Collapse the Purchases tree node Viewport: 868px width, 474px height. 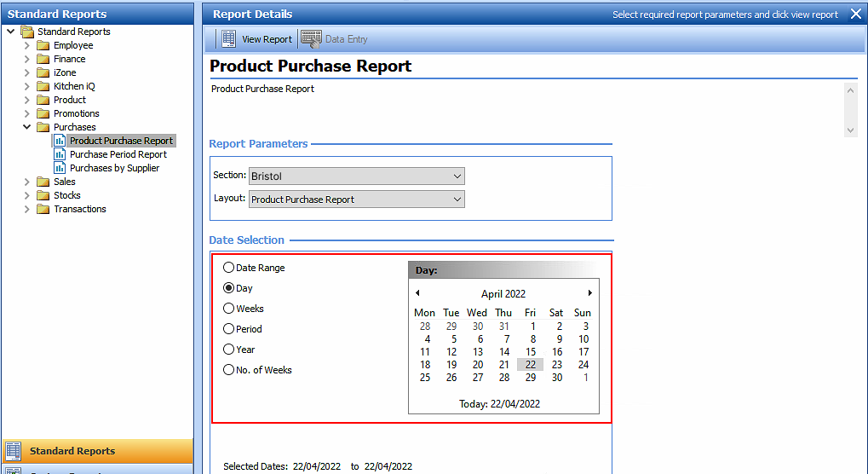click(x=27, y=127)
